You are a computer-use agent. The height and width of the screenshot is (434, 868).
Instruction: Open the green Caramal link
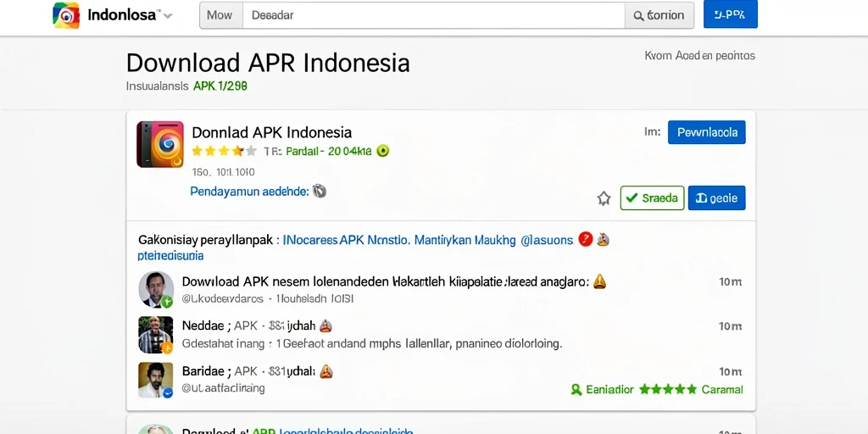(722, 390)
